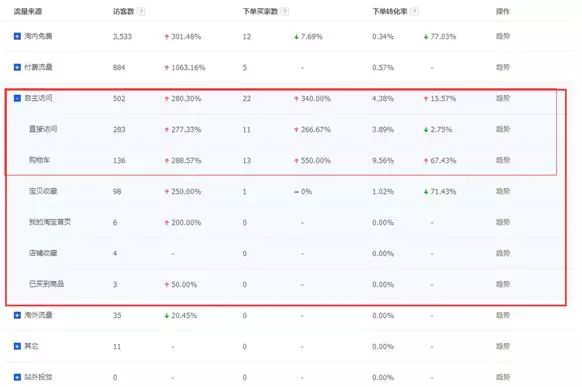Select the 流量来源 column header

pos(28,12)
